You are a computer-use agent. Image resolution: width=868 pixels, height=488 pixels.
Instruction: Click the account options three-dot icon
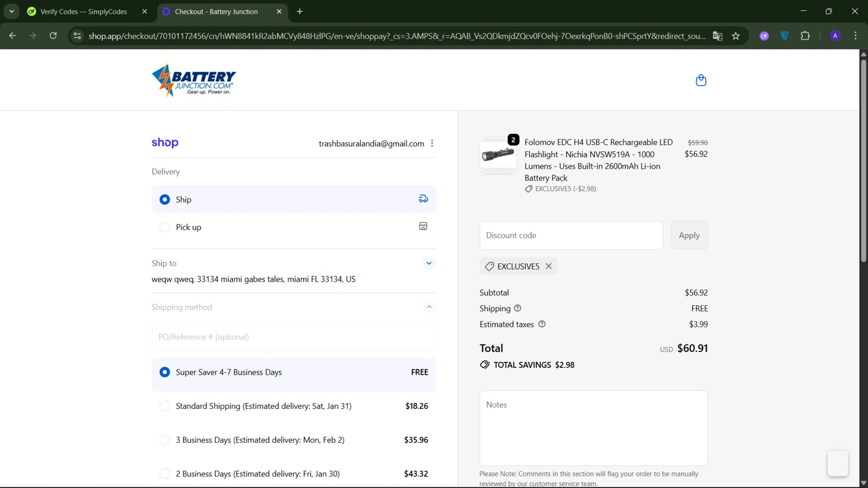(x=432, y=143)
